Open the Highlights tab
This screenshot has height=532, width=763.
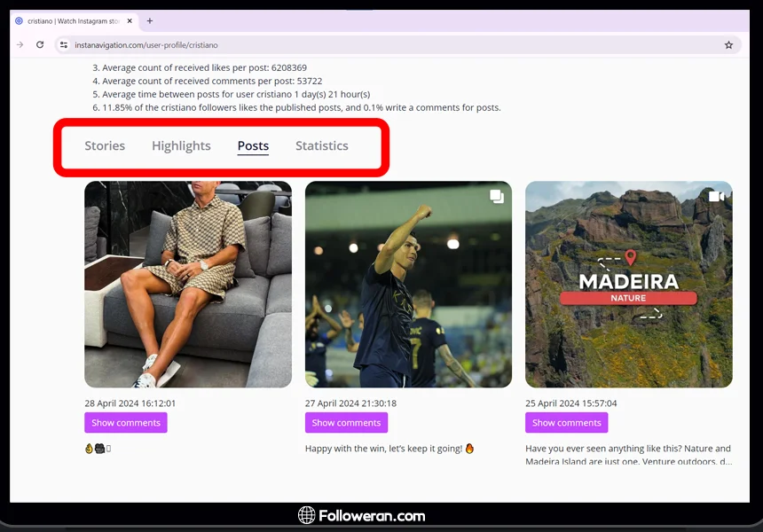[181, 145]
